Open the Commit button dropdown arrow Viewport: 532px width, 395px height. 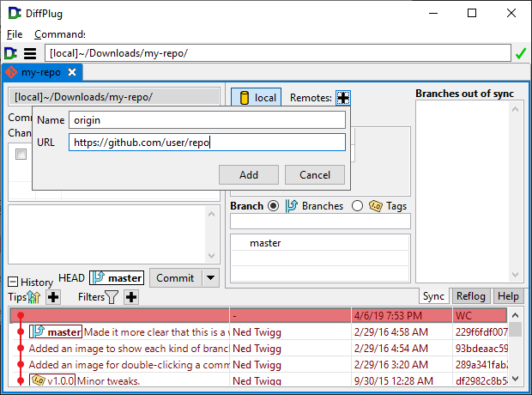coord(210,277)
